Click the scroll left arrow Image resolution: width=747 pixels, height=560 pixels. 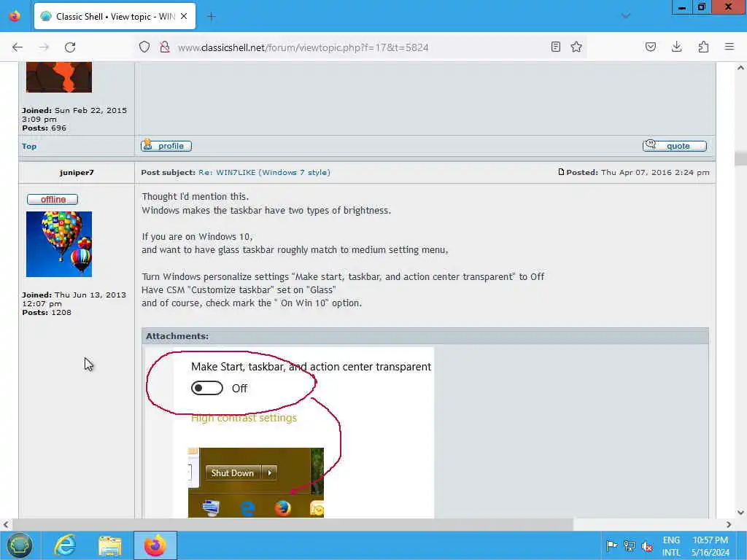[6, 524]
